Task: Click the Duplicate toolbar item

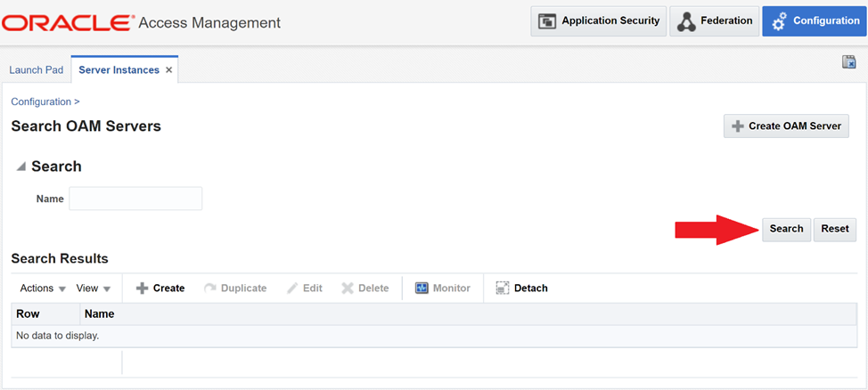Action: click(x=235, y=288)
